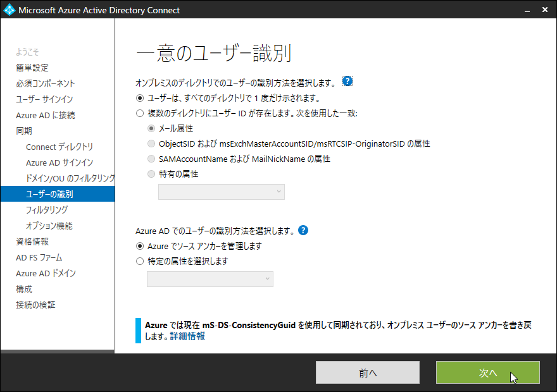557x392 pixels.
Task: Close the Azure AD Connect window
Action: [x=545, y=10]
